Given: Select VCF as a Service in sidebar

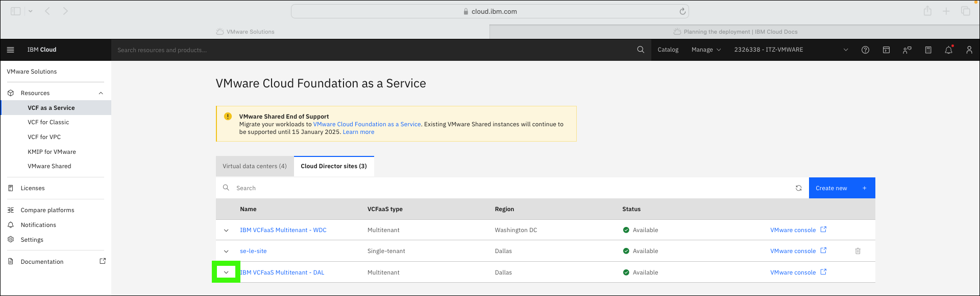Looking at the screenshot, I should click(x=56, y=108).
